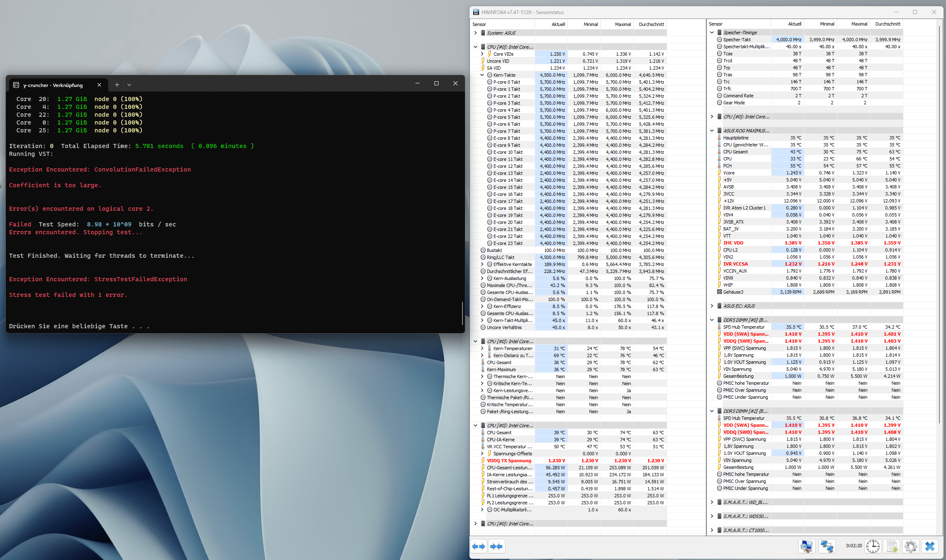This screenshot has height=560, width=946.
Task: Click the Maximal column header in left panel
Action: pos(623,24)
